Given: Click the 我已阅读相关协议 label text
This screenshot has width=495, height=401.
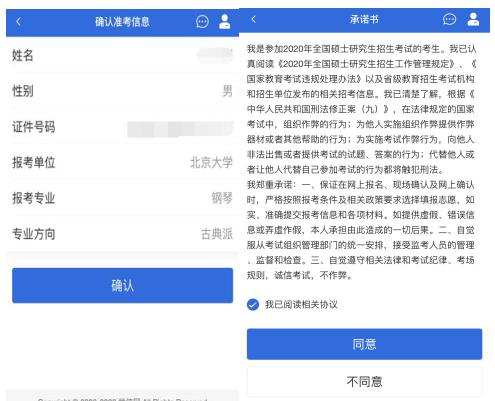Looking at the screenshot, I should coord(301,304).
